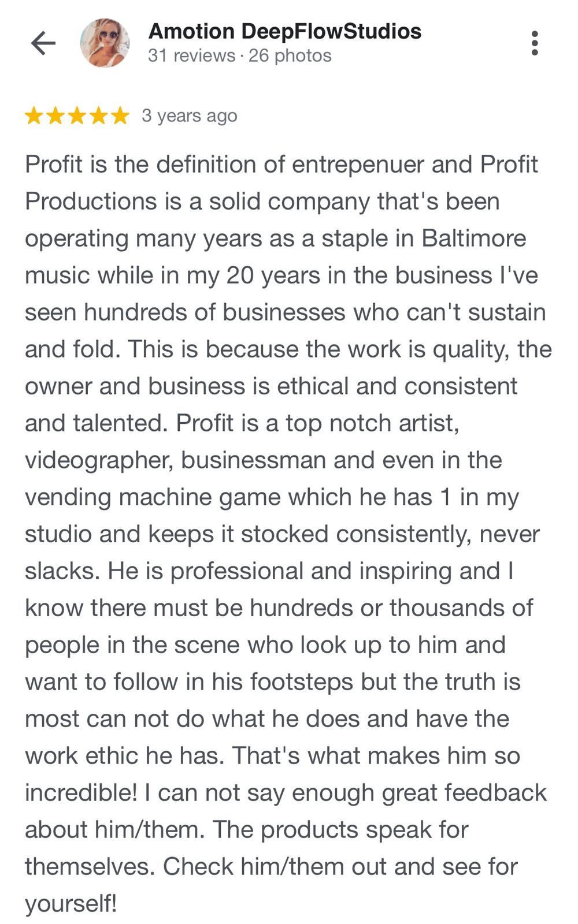The image size is (578, 924).
Task: Go back using the left arrow
Action: click(x=43, y=43)
